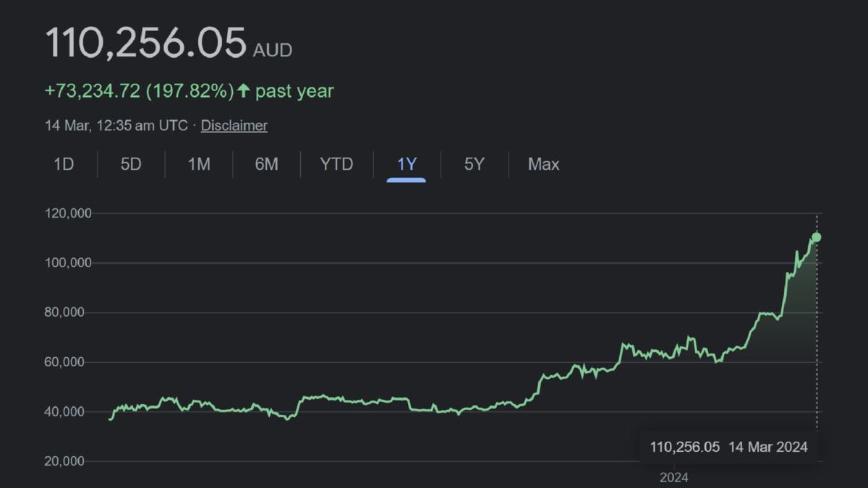Screen dimensions: 868x488
Task: Choose the 1M range tab
Action: (x=199, y=164)
